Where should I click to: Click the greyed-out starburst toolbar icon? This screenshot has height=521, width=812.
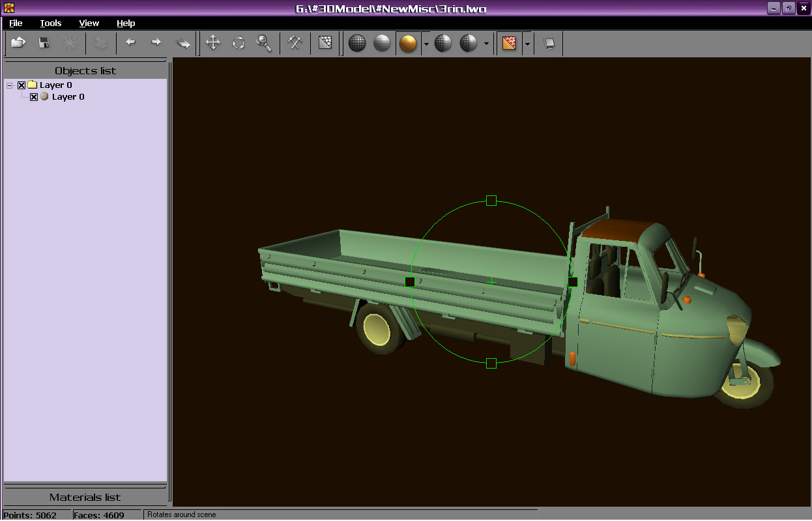pos(69,44)
